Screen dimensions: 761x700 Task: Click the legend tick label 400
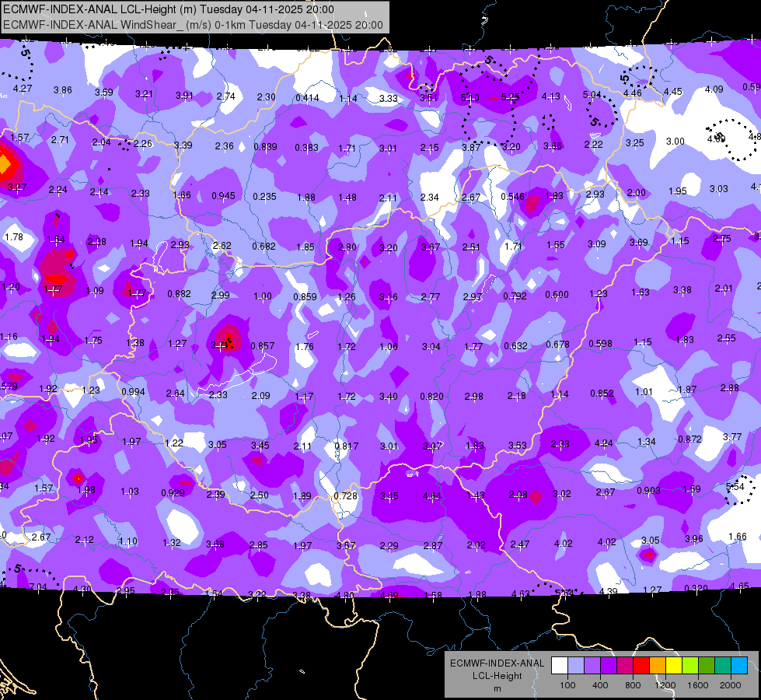[600, 685]
